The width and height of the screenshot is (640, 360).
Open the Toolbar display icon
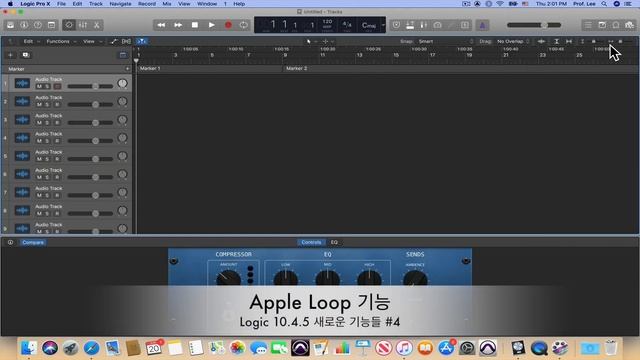(51, 25)
